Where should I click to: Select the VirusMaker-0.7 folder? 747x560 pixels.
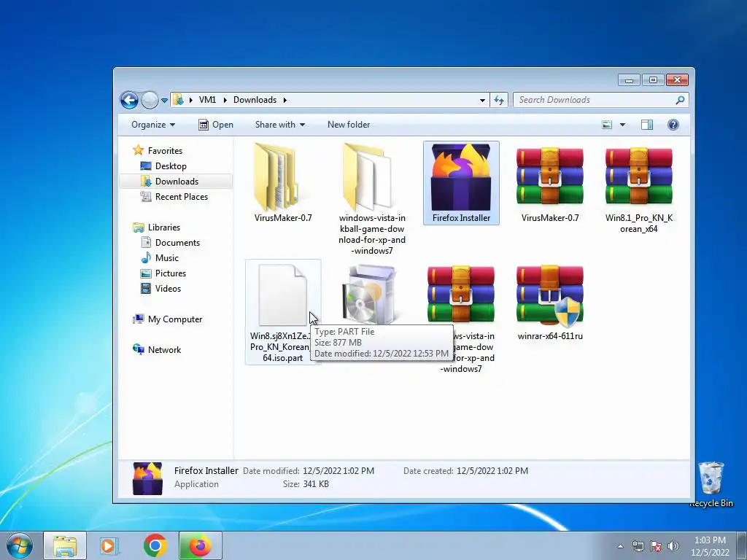[283, 183]
